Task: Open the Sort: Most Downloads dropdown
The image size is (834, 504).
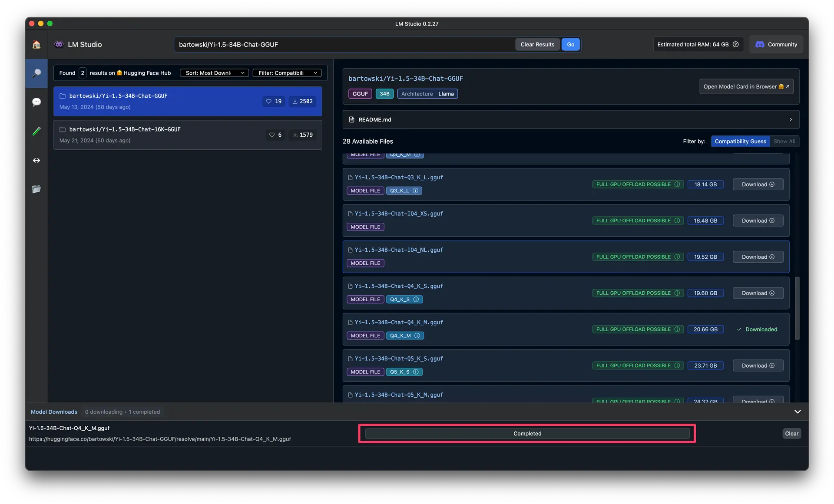Action: click(x=215, y=73)
